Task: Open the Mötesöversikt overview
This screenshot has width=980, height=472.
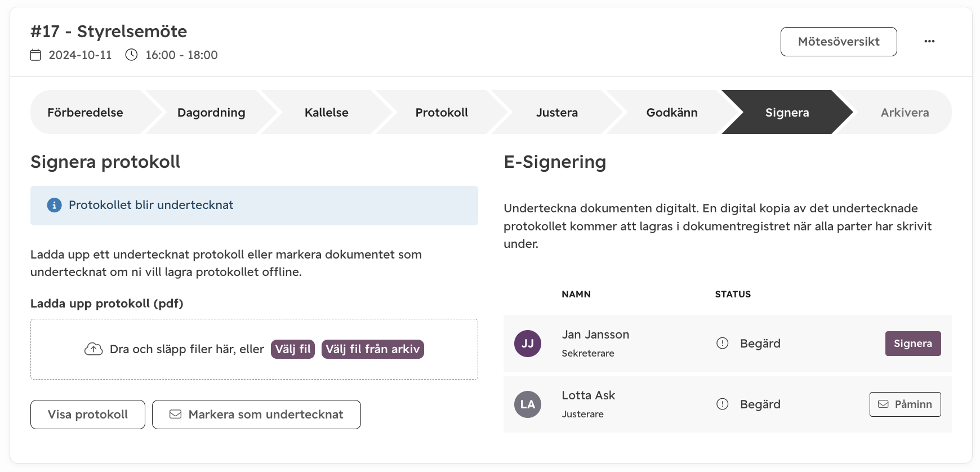Action: coord(839,42)
